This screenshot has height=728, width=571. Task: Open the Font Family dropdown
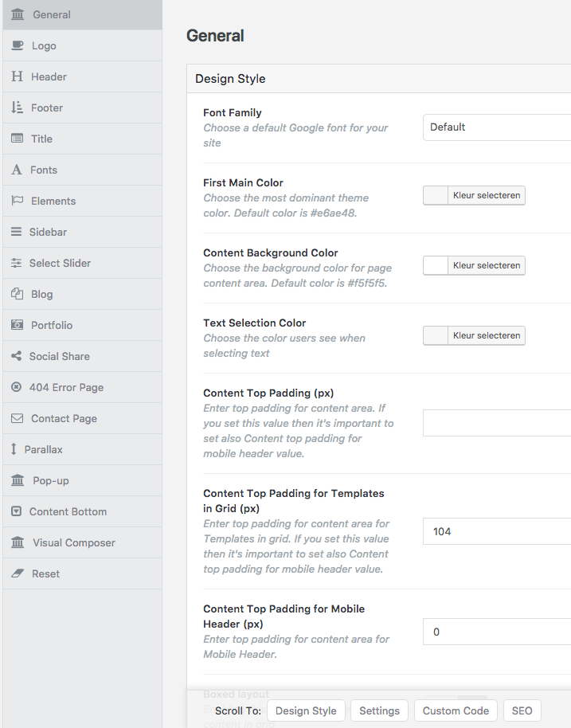[x=494, y=127]
